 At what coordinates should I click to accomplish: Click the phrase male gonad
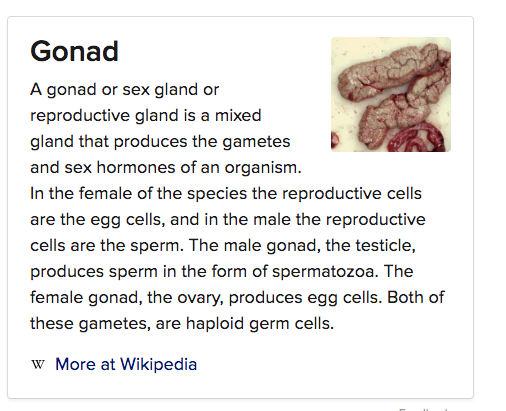click(270, 246)
